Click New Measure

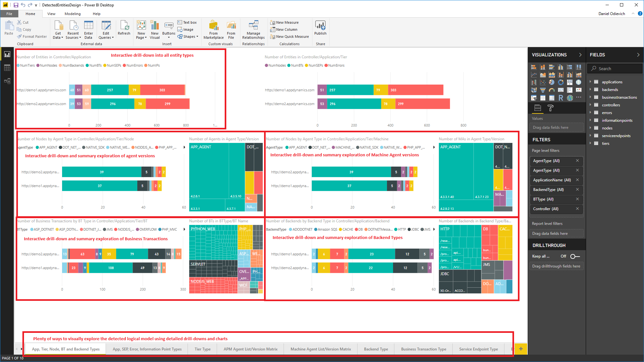[x=285, y=22]
